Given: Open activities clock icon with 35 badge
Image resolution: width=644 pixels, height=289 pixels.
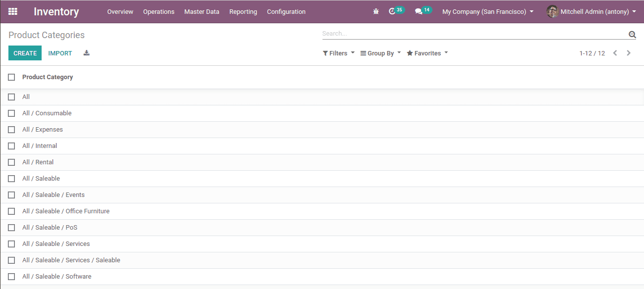Looking at the screenshot, I should 396,11.
